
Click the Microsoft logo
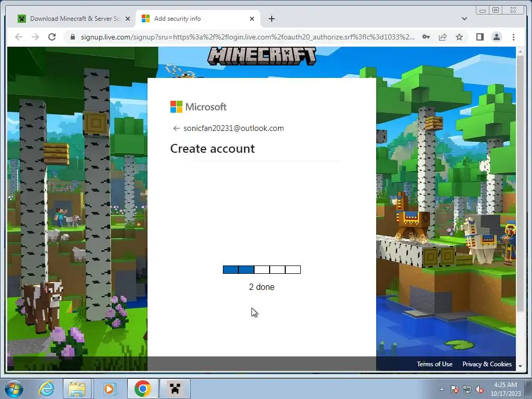[198, 107]
